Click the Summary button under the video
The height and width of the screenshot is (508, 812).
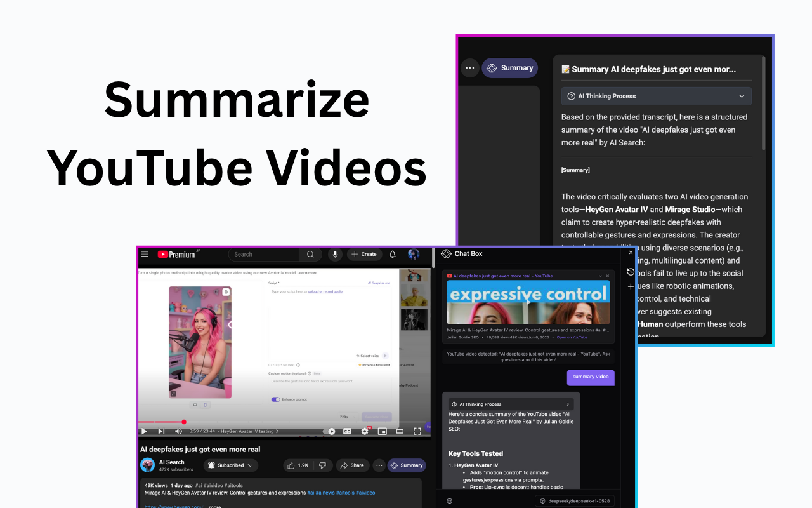click(x=407, y=465)
